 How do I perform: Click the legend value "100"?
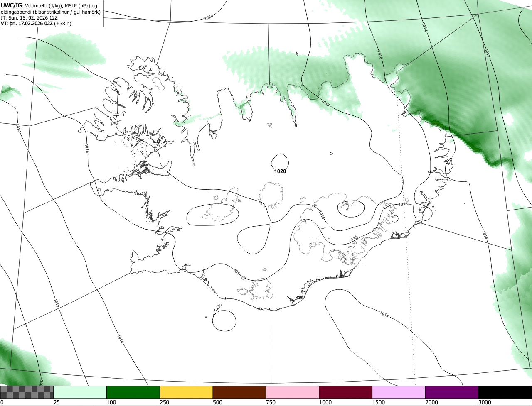pyautogui.click(x=111, y=402)
